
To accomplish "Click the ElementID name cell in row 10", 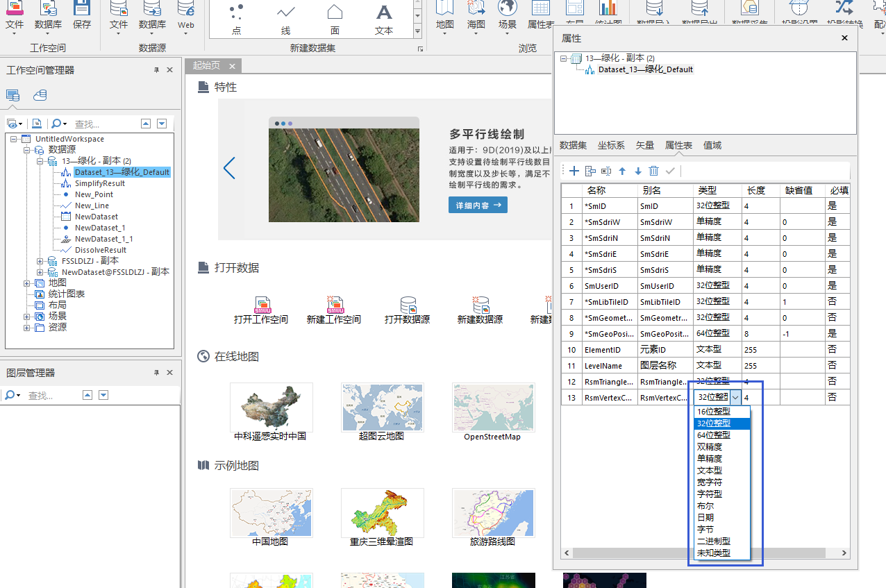I will (x=610, y=349).
